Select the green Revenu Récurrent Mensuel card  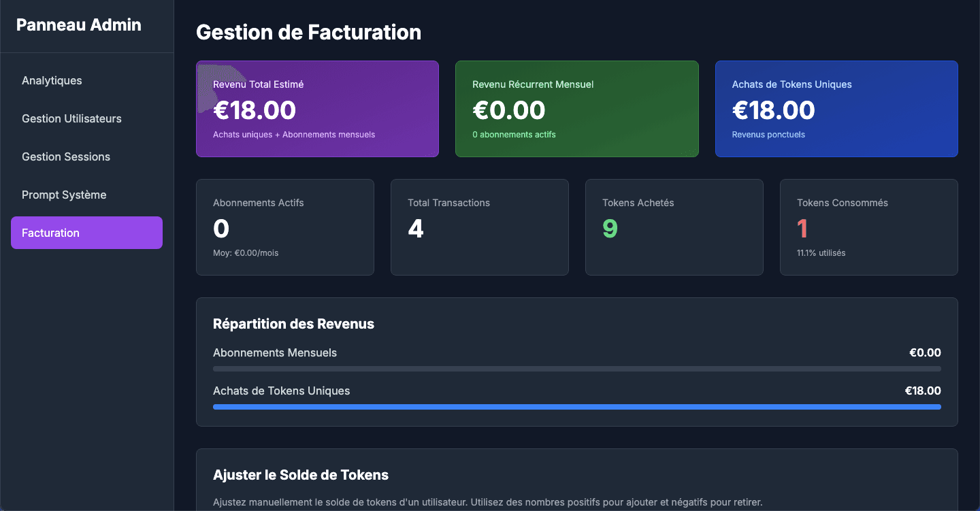coord(576,109)
